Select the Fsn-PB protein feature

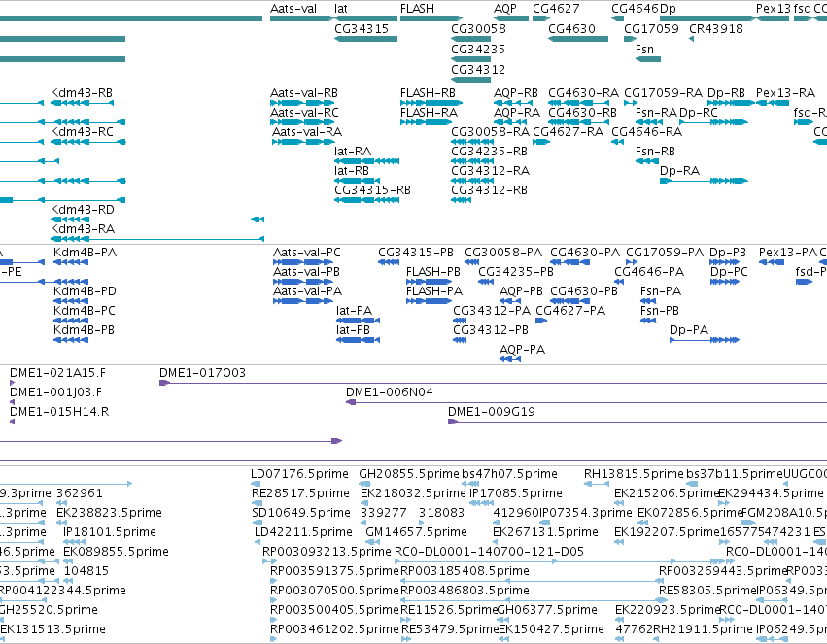click(648, 320)
